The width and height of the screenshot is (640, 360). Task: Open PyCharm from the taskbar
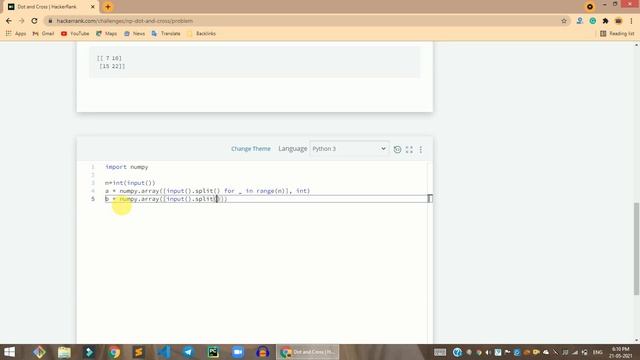click(x=213, y=352)
